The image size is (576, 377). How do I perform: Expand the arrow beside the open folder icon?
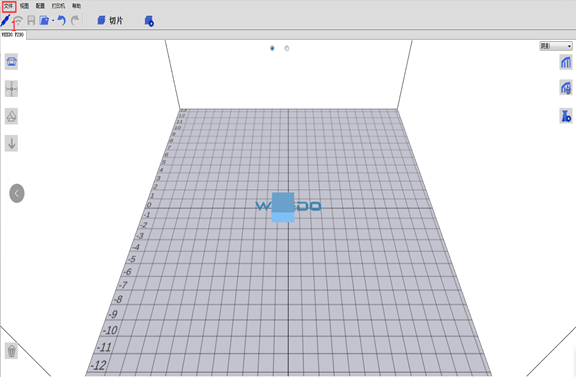(53, 21)
